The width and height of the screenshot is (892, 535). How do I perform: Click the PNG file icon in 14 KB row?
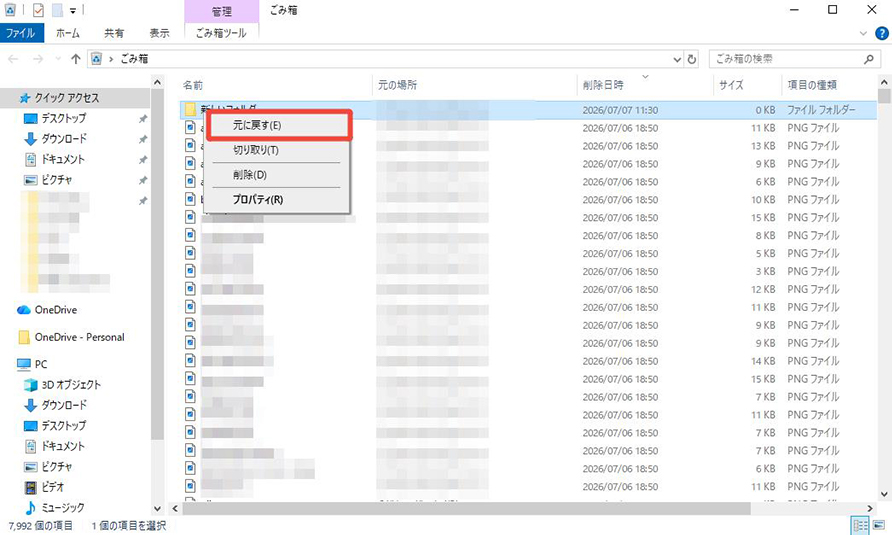(x=190, y=361)
